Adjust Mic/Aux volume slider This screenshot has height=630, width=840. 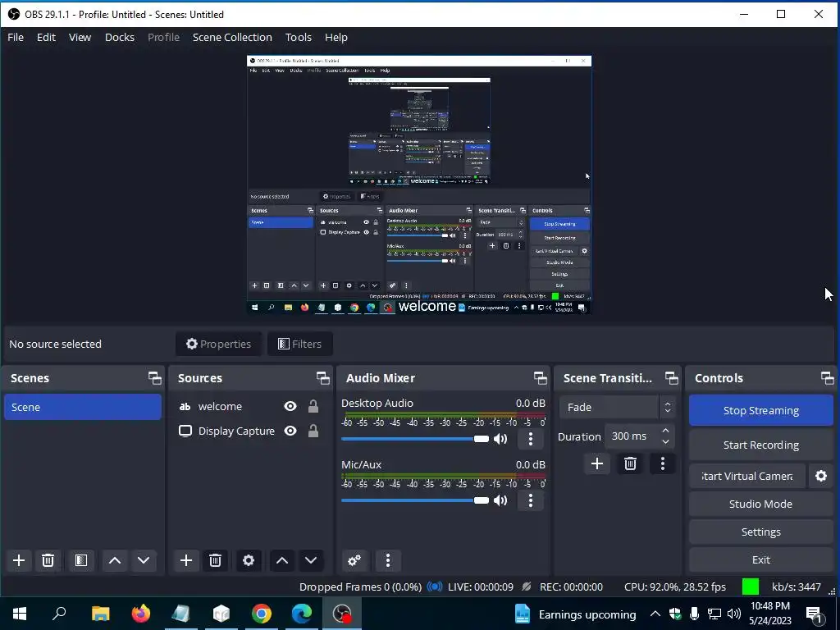[x=415, y=500]
